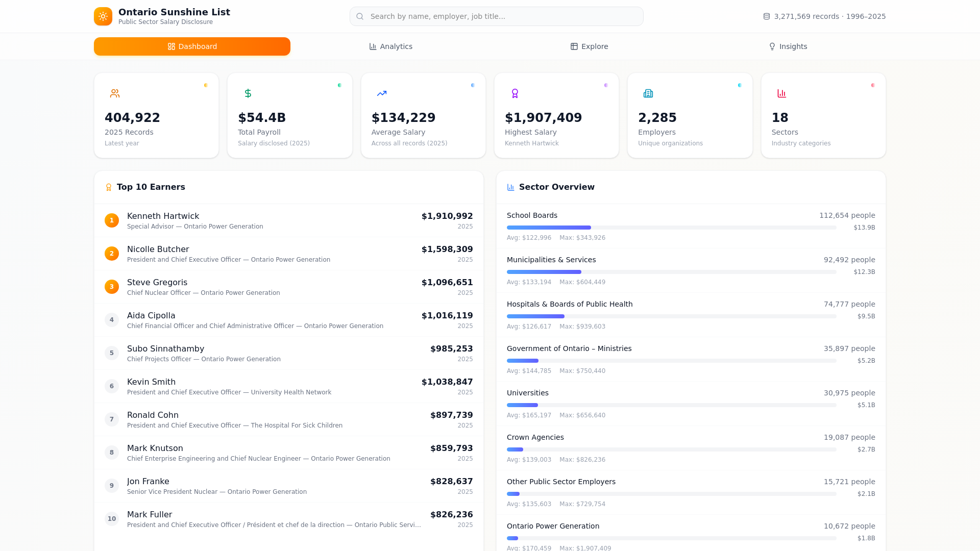Screen dimensions: 980x551
Task: Click the name, employer, job title search field
Action: click(x=503, y=16)
